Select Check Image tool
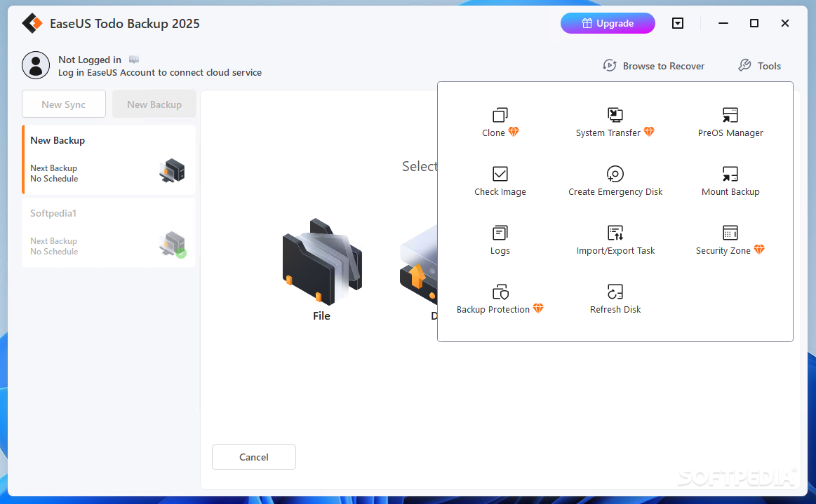This screenshot has width=816, height=504. coord(500,181)
